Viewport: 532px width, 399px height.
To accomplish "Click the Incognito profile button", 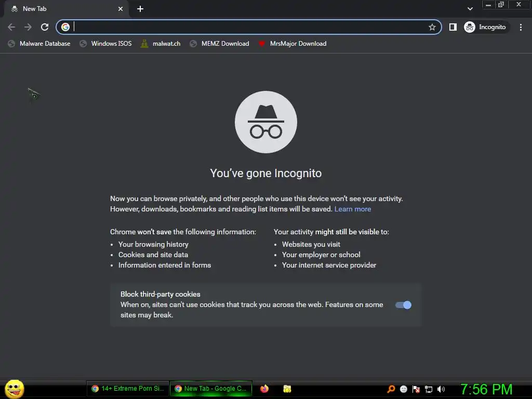I will (x=486, y=27).
